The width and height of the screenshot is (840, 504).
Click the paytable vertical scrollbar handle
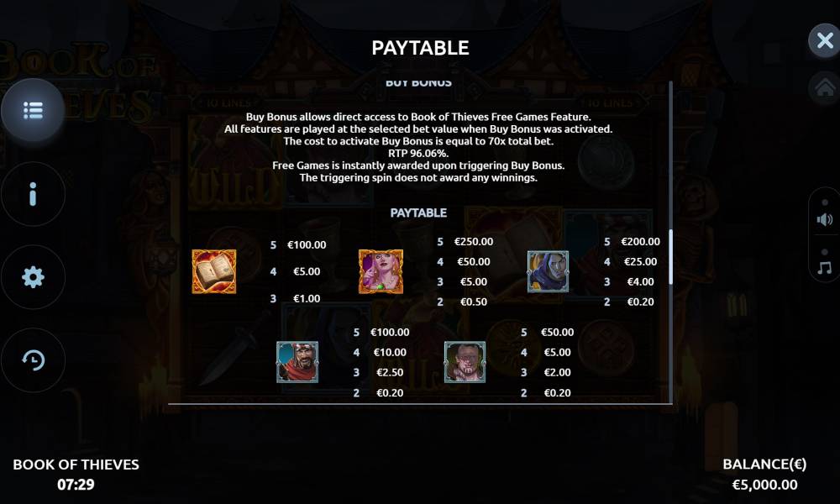(670, 256)
